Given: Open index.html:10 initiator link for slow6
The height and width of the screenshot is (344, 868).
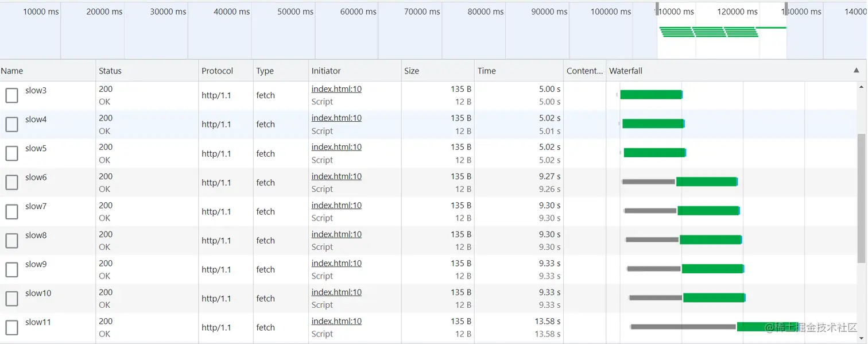Looking at the screenshot, I should click(x=336, y=176).
